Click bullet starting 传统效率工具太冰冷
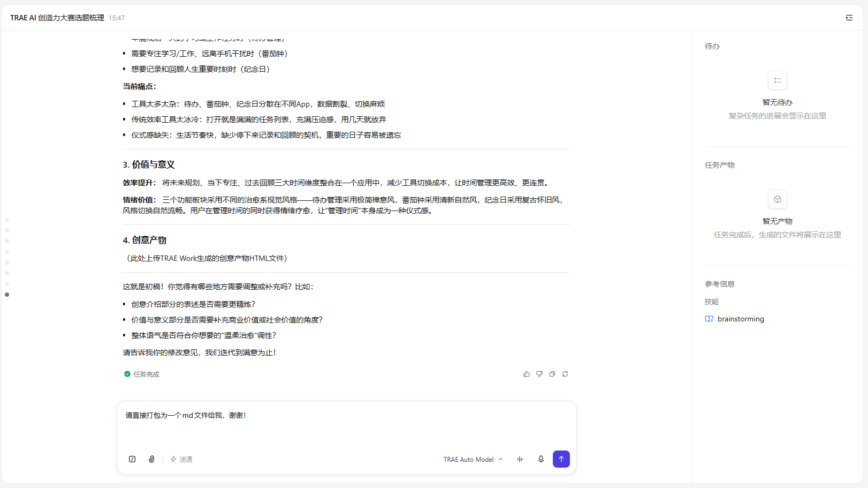The image size is (868, 488). (258, 119)
